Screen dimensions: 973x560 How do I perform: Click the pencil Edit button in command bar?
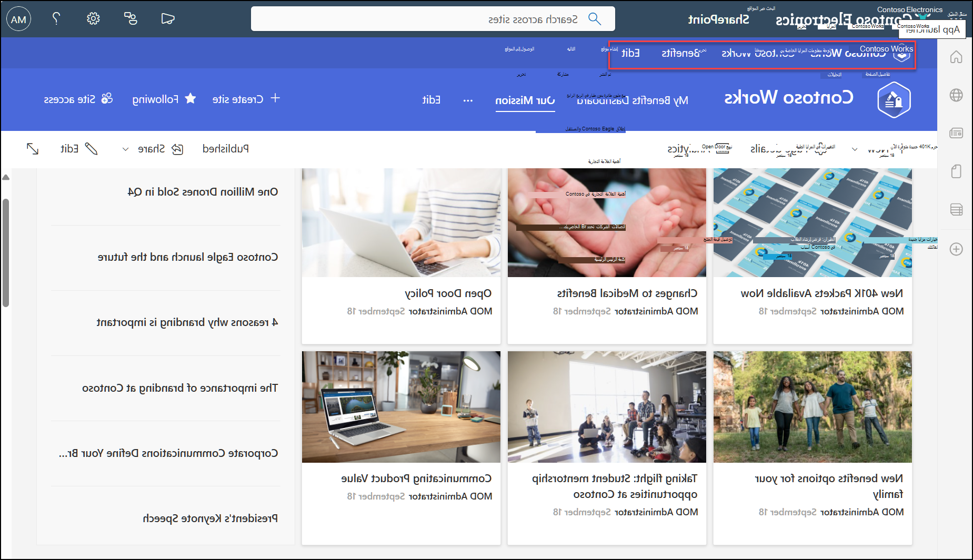click(79, 149)
